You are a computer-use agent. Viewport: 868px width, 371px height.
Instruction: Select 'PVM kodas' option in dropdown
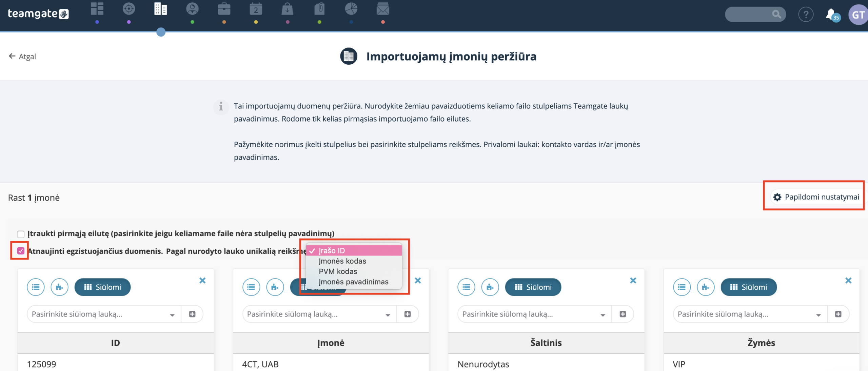(354, 271)
